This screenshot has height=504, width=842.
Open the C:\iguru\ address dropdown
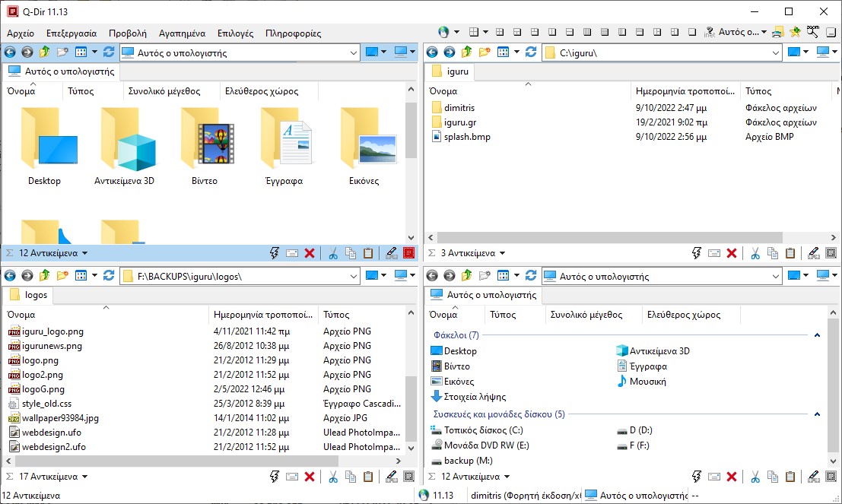pos(775,52)
